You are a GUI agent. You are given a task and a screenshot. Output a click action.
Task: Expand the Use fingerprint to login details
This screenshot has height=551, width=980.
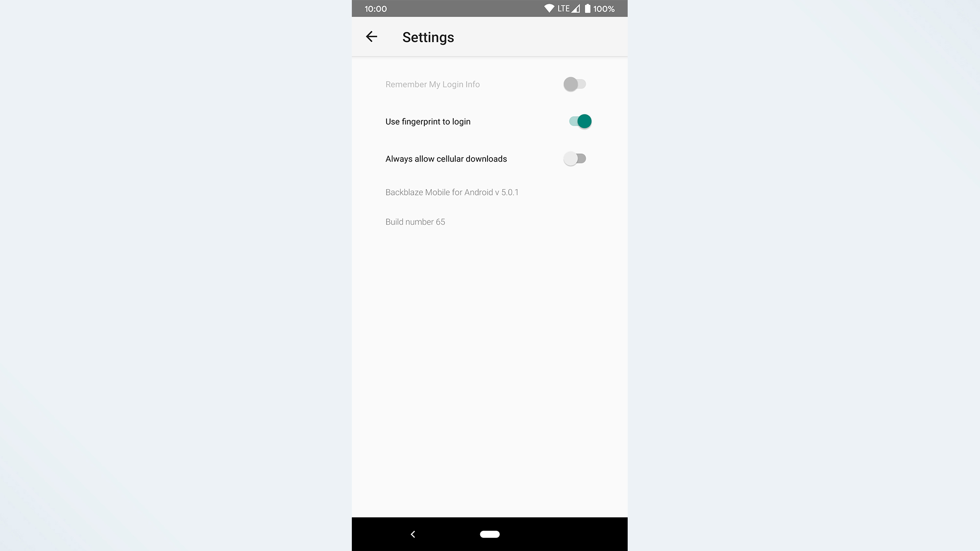pyautogui.click(x=427, y=121)
